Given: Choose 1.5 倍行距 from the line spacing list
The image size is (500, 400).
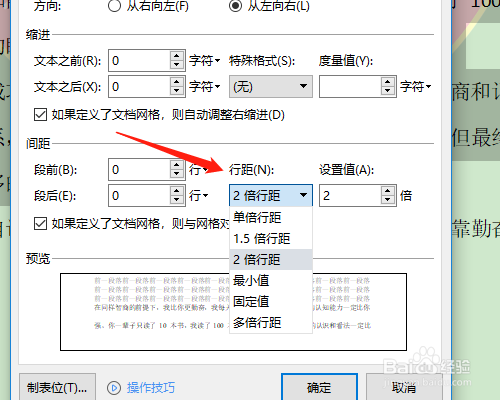Looking at the screenshot, I should [271, 238].
